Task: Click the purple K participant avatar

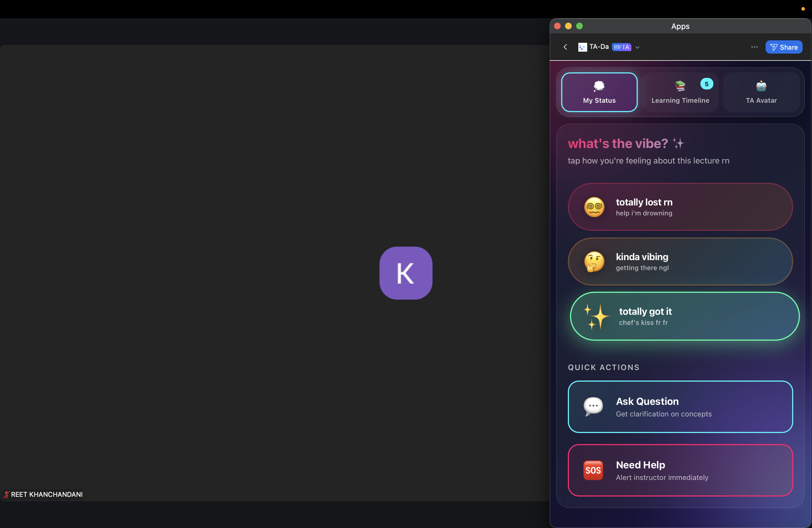Action: point(406,273)
